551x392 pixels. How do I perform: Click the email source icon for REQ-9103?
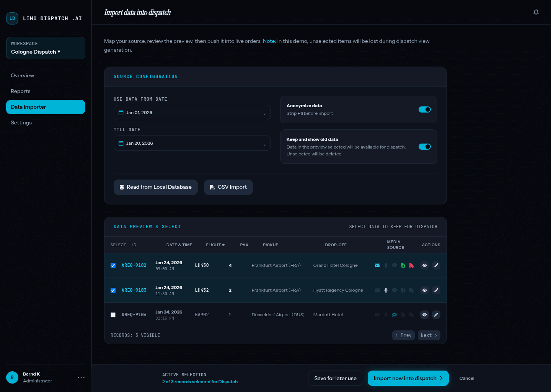click(377, 290)
